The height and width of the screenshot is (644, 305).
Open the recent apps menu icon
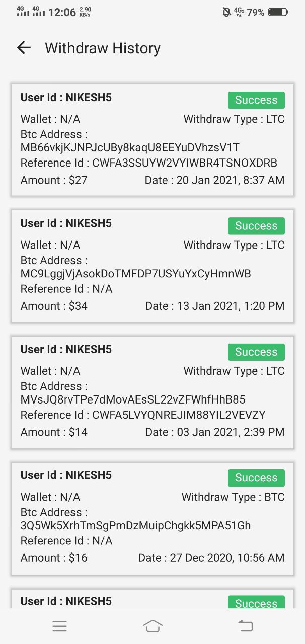[59, 626]
